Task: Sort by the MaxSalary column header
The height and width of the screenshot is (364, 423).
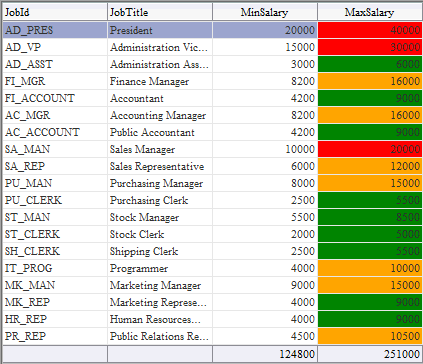Action: [x=370, y=12]
